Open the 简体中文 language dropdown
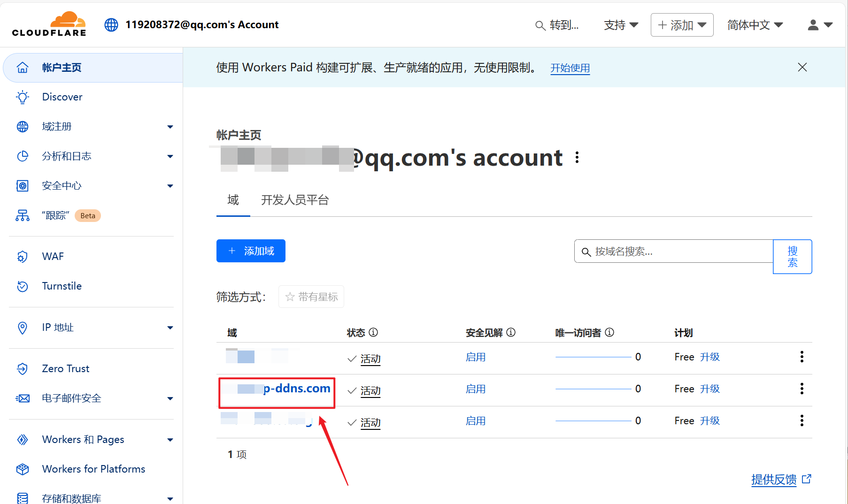 coord(755,25)
